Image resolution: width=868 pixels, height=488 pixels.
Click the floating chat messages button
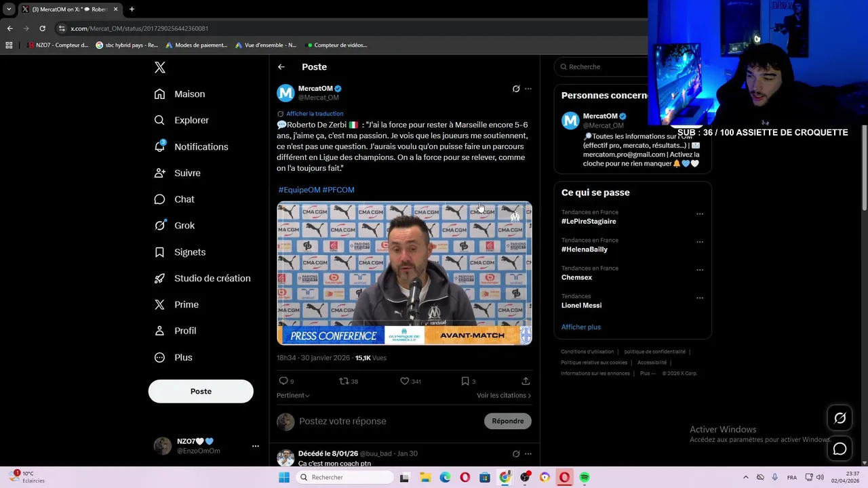tap(840, 449)
